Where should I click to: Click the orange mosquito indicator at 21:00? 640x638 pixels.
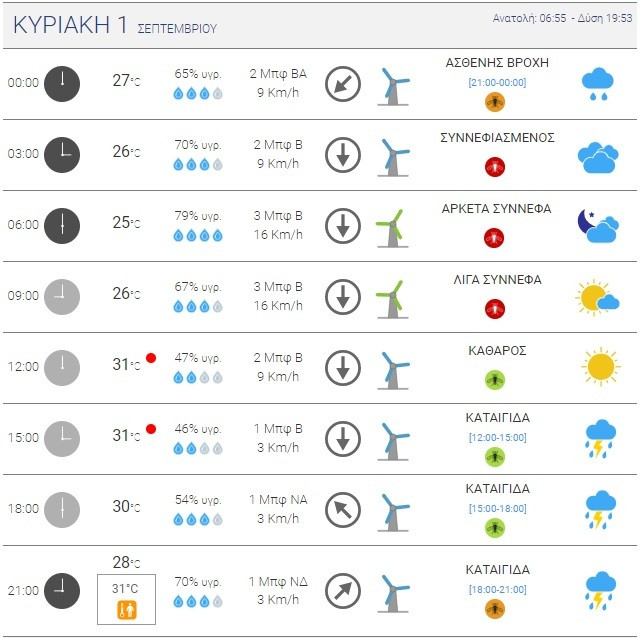[x=494, y=609]
